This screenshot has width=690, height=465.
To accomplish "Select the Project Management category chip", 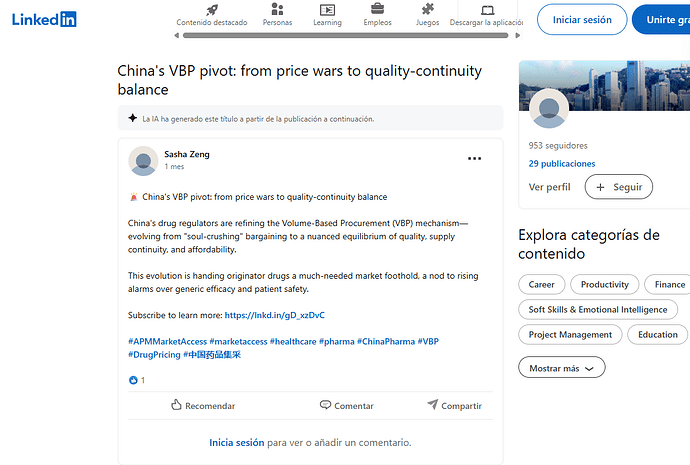I will pos(570,335).
